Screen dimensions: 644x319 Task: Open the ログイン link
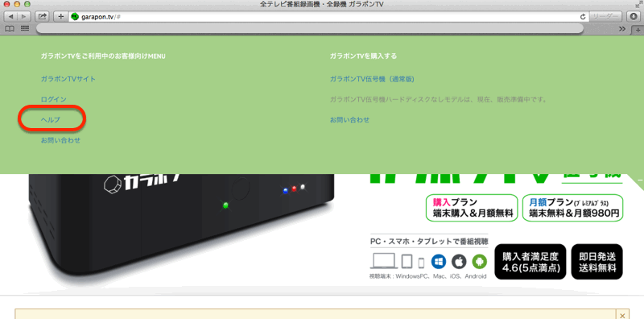(x=53, y=99)
